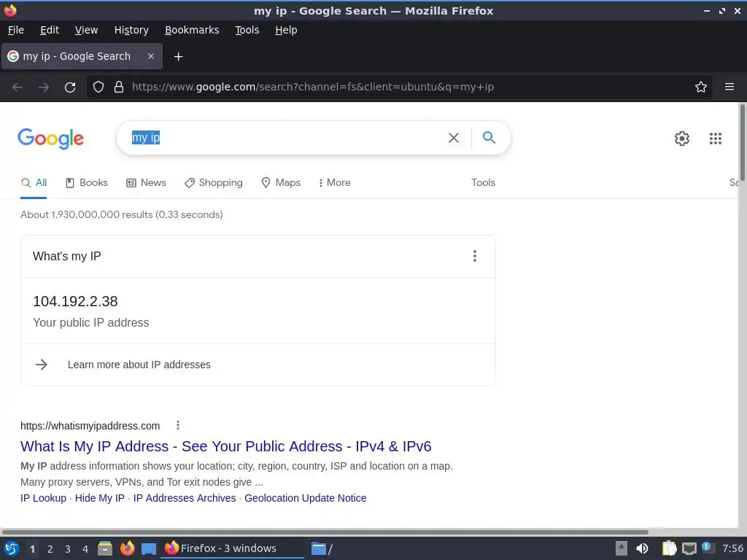Open the Bookmarks menu

pyautogui.click(x=192, y=30)
